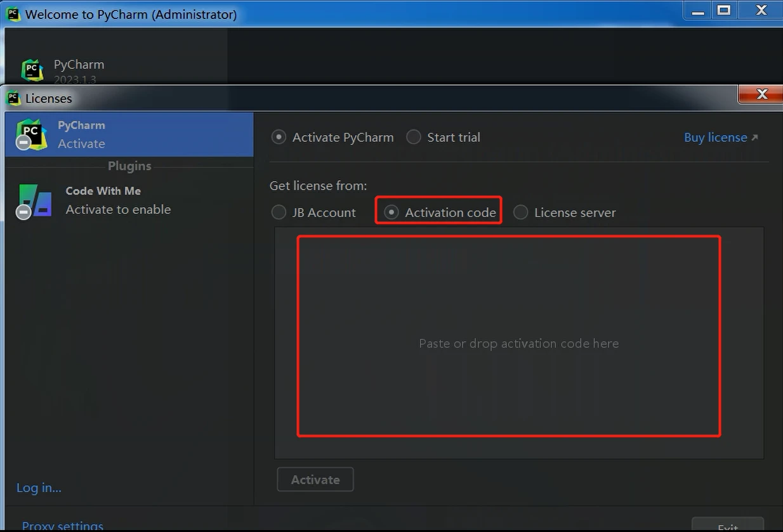Screen dimensions: 783x532
Task: Select the PyCharm product icon in sidebar
Action: (x=31, y=134)
